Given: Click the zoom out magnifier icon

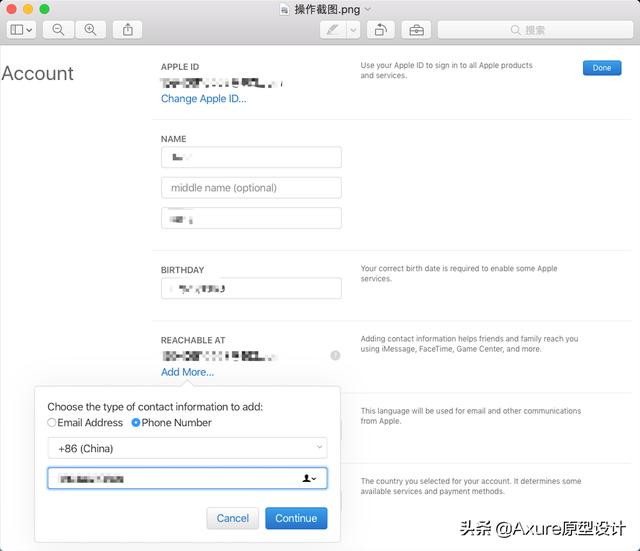Looking at the screenshot, I should (x=58, y=30).
